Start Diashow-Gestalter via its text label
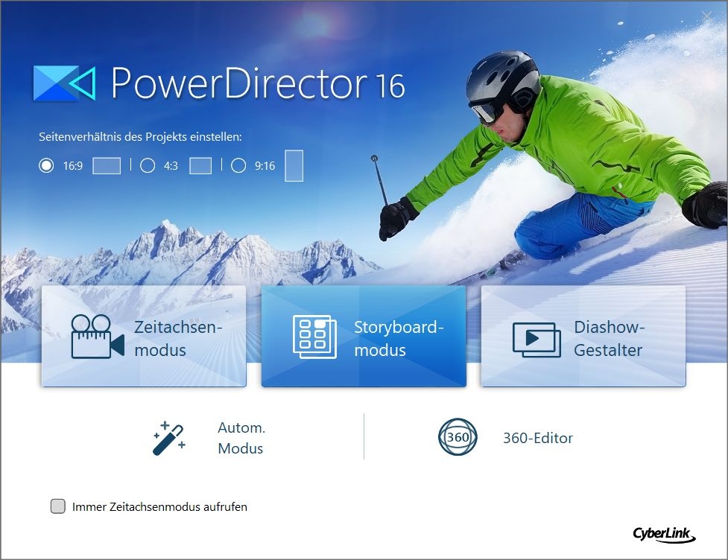The image size is (728, 560). pyautogui.click(x=608, y=338)
